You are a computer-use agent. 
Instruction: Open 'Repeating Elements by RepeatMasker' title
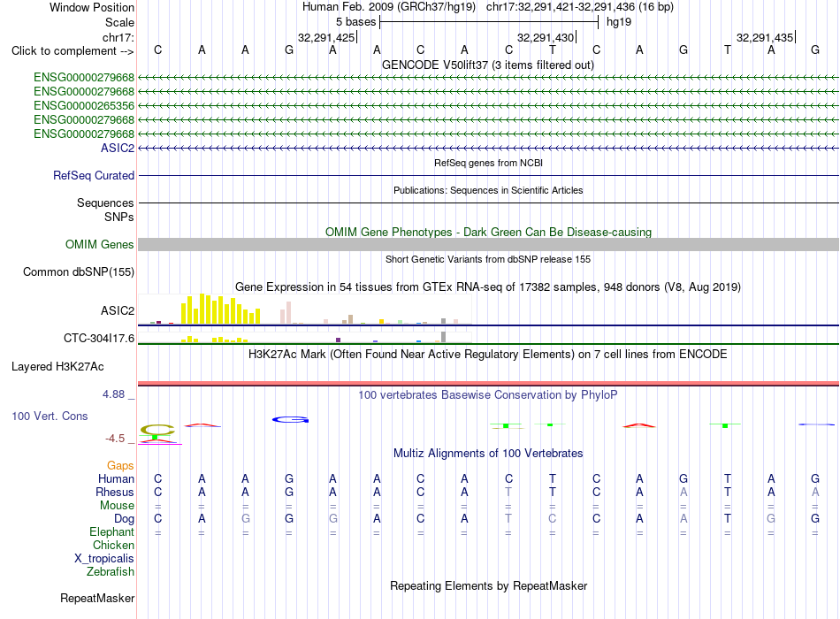(x=488, y=585)
